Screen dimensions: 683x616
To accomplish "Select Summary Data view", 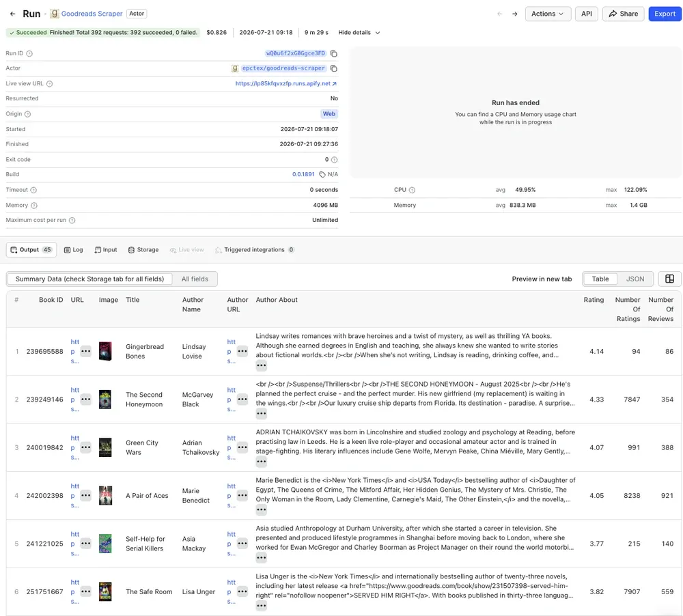I will 89,279.
